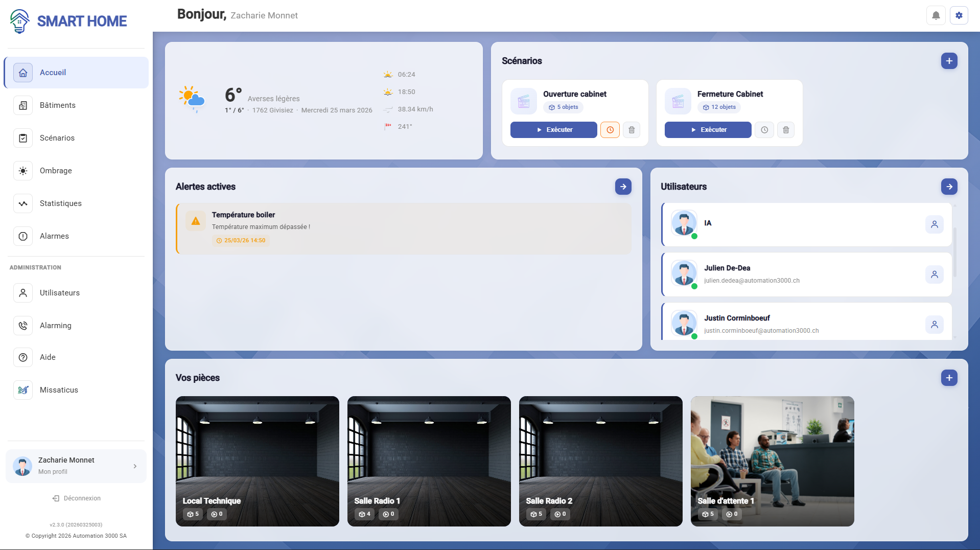This screenshot has height=550, width=980.
Task: Open the Aide section
Action: [x=47, y=357]
